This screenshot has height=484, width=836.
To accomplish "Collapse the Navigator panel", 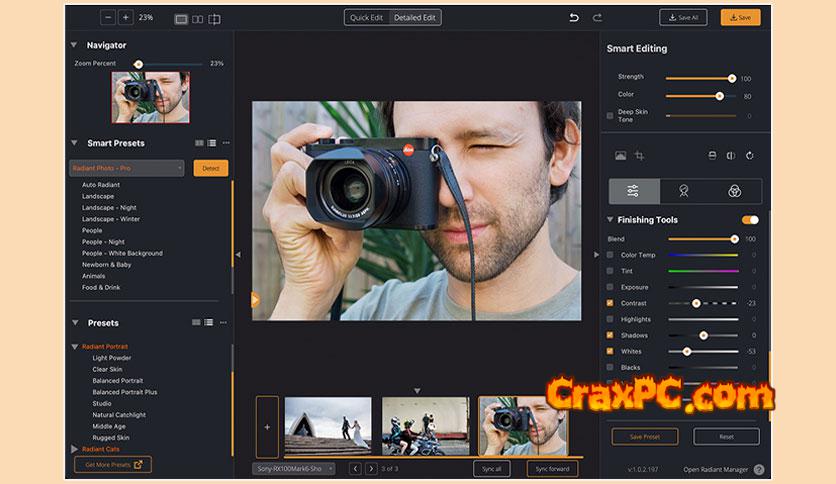I will [74, 45].
